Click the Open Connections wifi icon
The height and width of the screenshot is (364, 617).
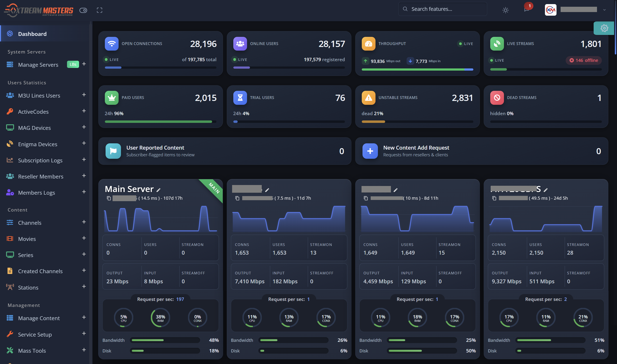point(112,44)
